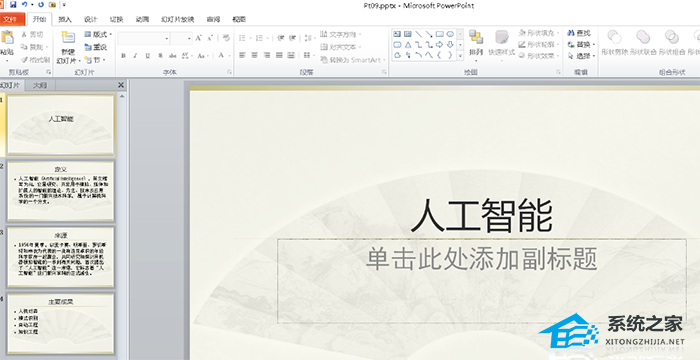Click 转换为 SmartArt button
The height and width of the screenshot is (360, 700).
(x=353, y=59)
